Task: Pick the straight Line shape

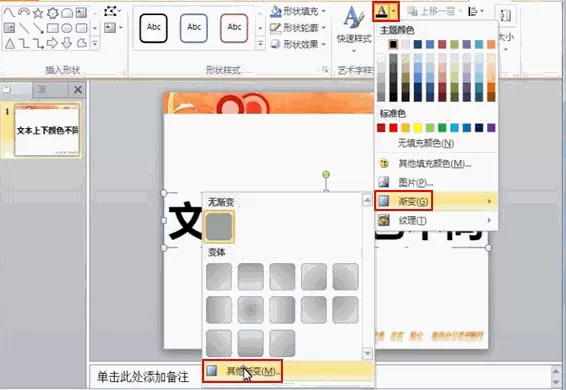Action: (x=24, y=28)
